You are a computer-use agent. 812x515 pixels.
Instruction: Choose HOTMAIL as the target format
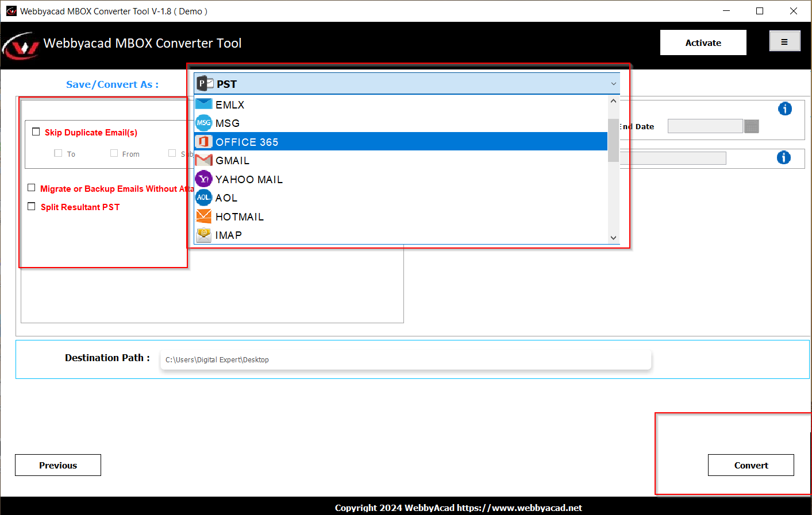[x=239, y=216]
